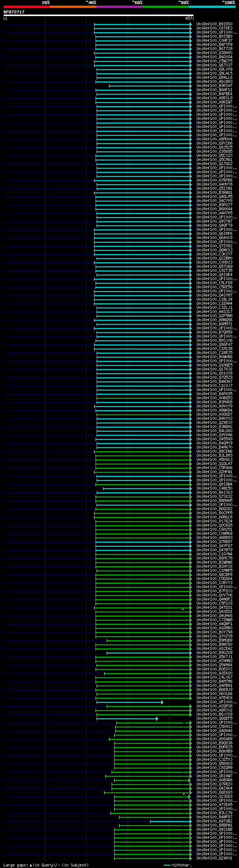Select UniRef100_B9PG77 label
239x868 pixels.
[x=214, y=205]
